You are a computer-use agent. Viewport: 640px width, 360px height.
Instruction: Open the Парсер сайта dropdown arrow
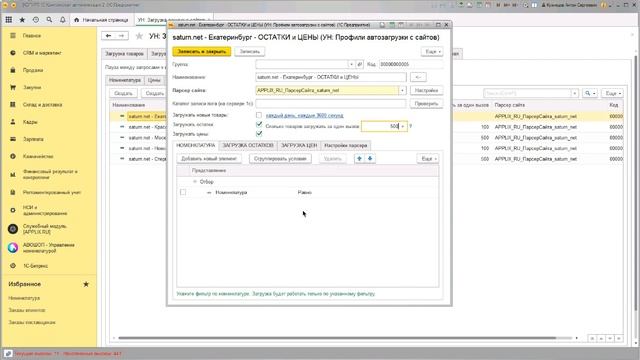click(x=402, y=90)
